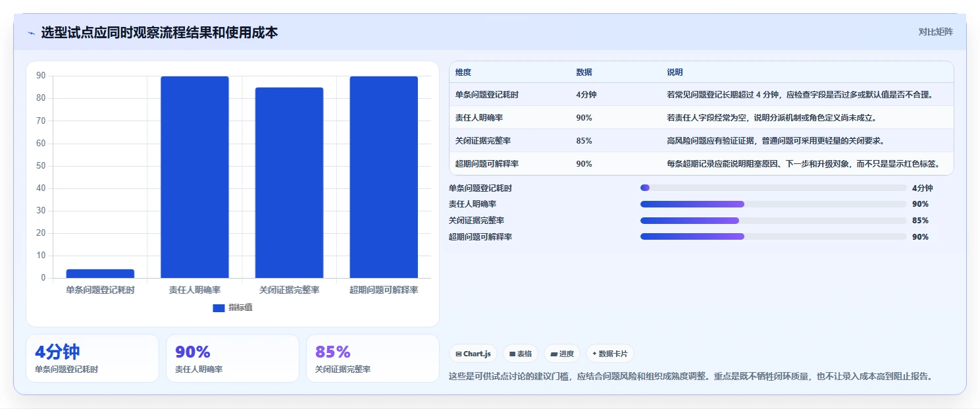Click the 关闭证据完整率 progress bar
Viewport: 980px width, 409px height.
tap(773, 221)
